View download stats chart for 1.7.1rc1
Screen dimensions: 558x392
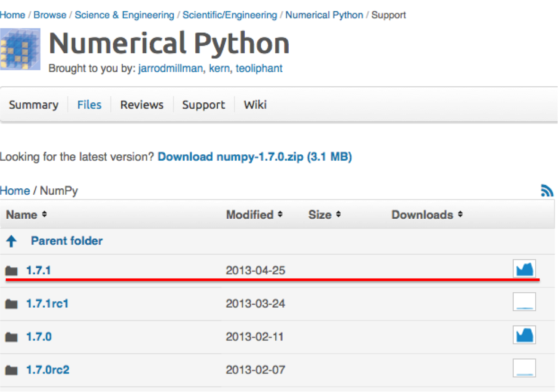[x=524, y=302]
